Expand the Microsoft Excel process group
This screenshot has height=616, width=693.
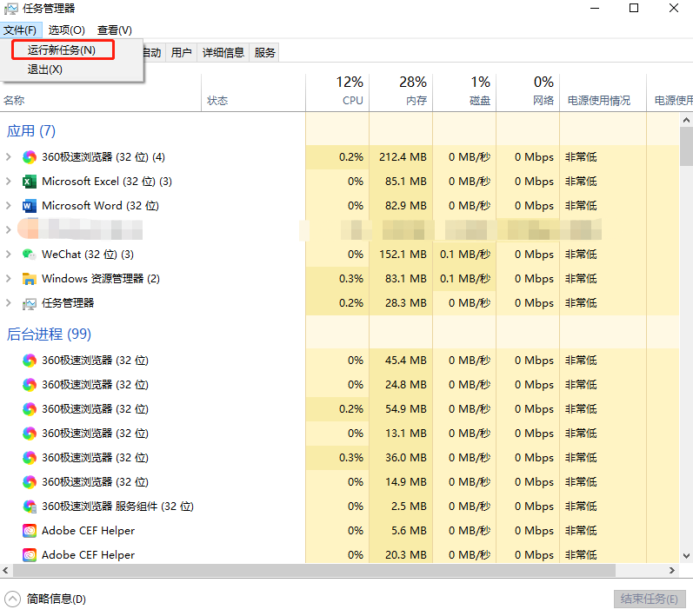9,182
